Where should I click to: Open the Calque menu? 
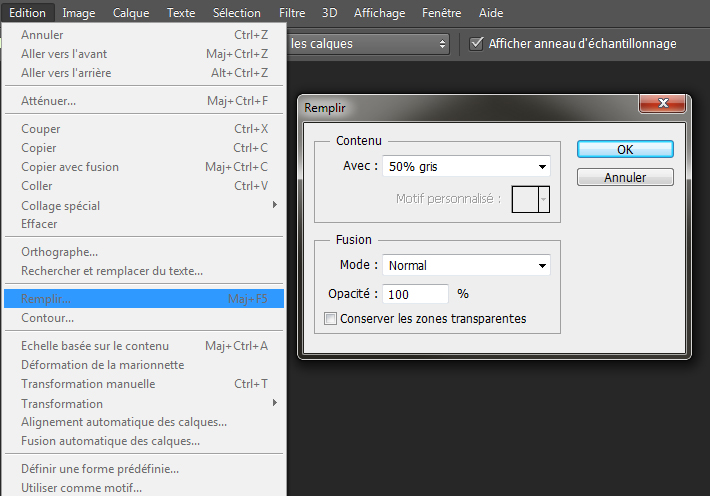pos(131,13)
